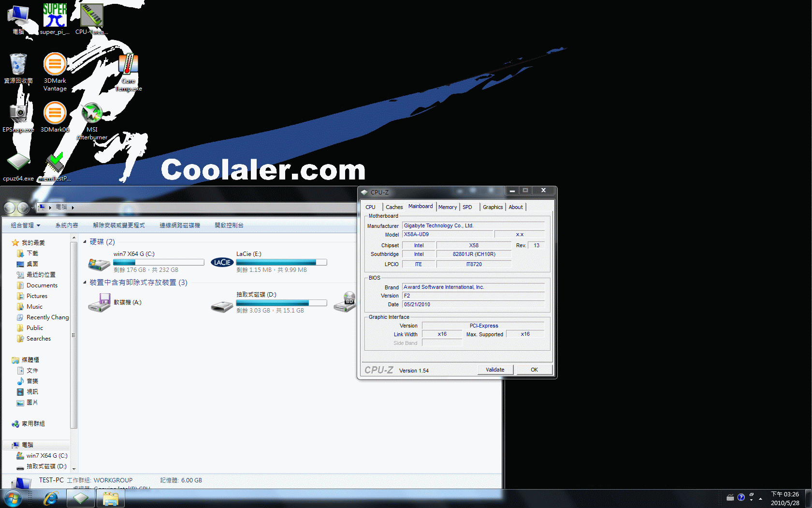Open Windows Explorer taskbar button

pyautogui.click(x=111, y=498)
